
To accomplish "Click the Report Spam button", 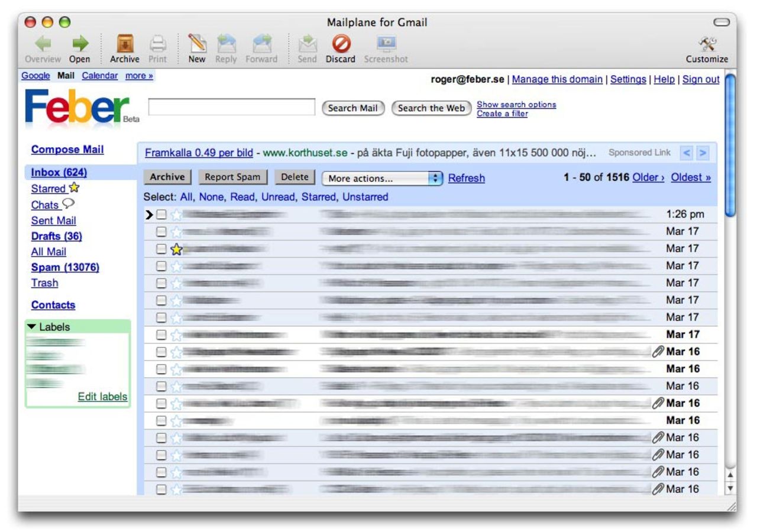I will 232,176.
